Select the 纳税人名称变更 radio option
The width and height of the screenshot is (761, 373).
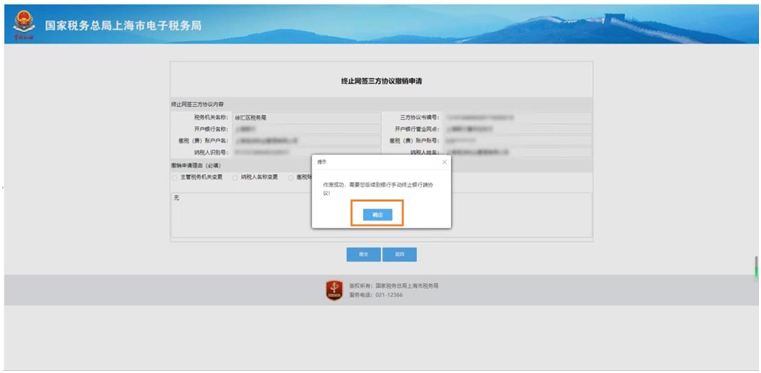[x=235, y=178]
